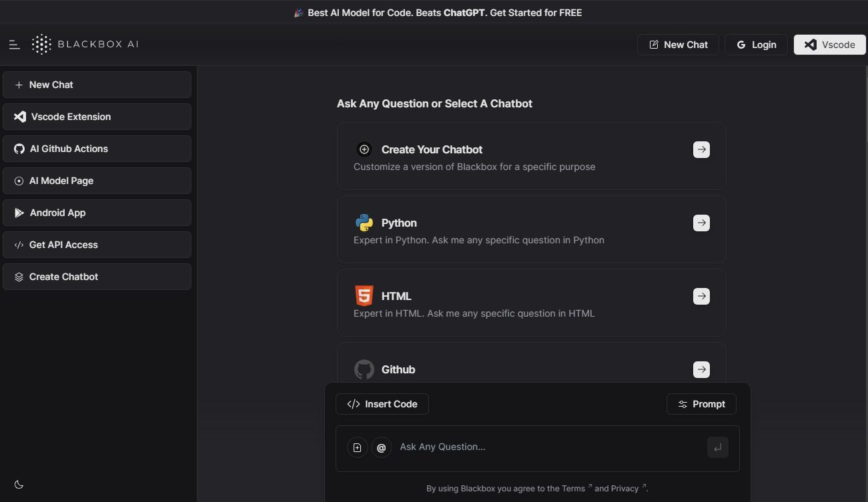The image size is (868, 502).
Task: Click the Github octocat icon on card
Action: [x=364, y=369]
